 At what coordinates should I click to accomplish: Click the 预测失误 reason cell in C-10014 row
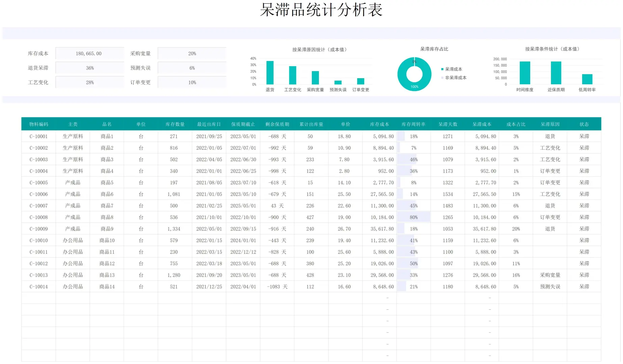[x=550, y=287]
